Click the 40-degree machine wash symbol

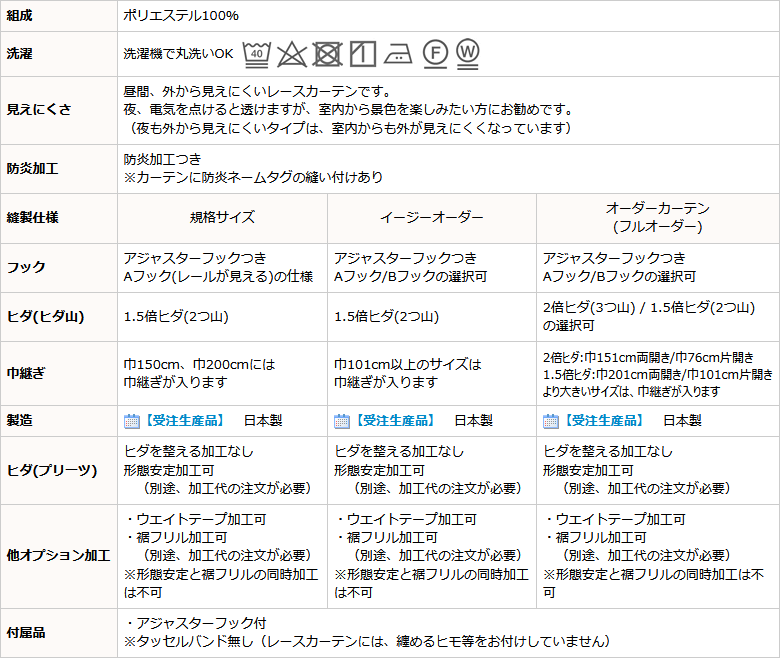click(257, 52)
